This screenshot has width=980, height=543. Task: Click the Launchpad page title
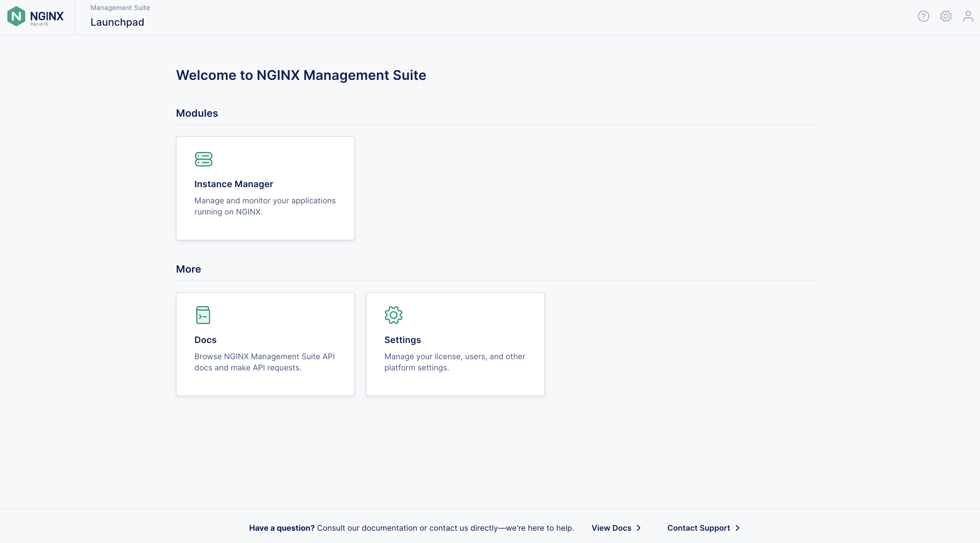point(117,22)
